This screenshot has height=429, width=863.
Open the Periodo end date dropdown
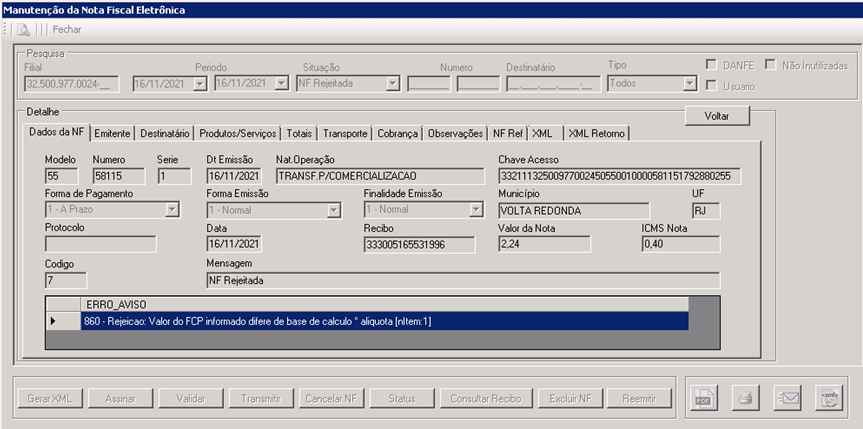click(282, 84)
